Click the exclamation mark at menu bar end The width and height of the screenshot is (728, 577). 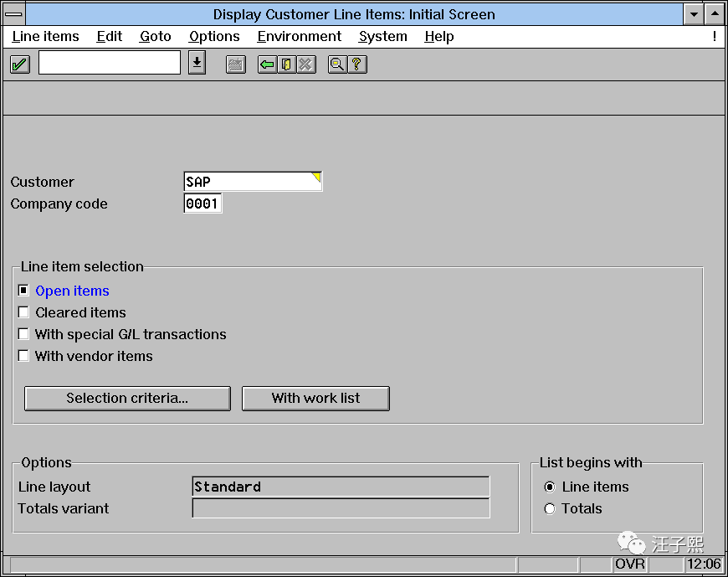click(714, 36)
